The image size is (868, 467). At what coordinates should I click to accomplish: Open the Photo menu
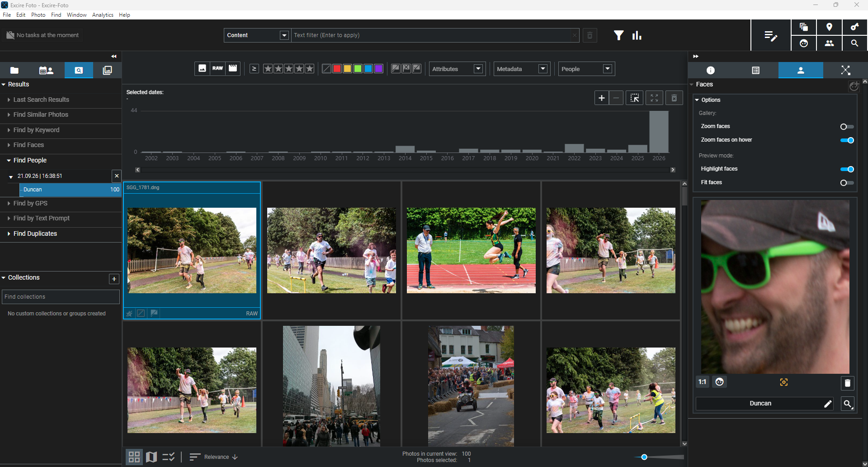[38, 15]
